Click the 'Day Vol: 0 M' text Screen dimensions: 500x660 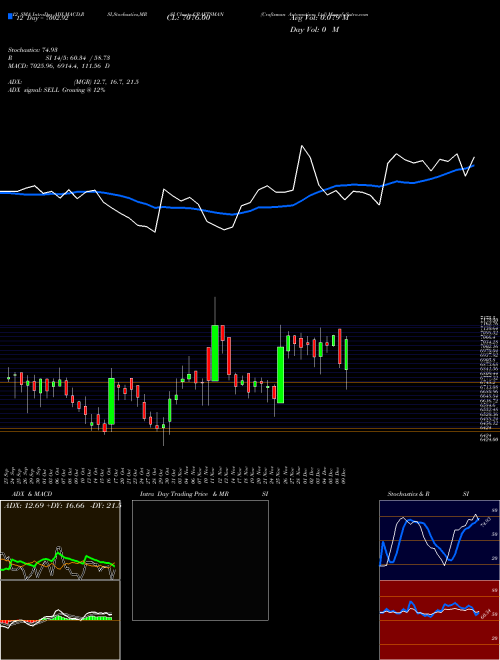pyautogui.click(x=314, y=30)
